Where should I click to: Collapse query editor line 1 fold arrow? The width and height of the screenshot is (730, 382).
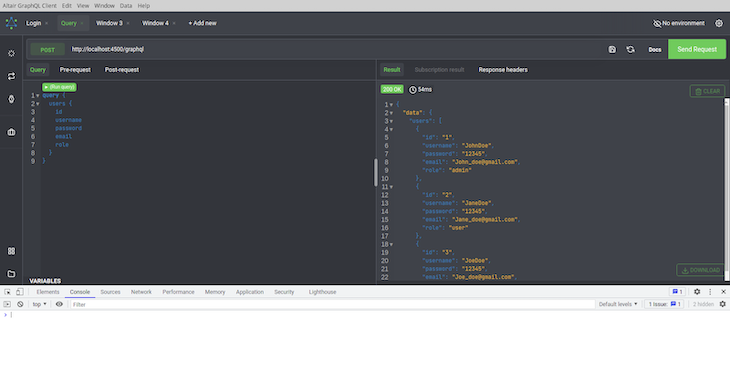click(x=38, y=96)
